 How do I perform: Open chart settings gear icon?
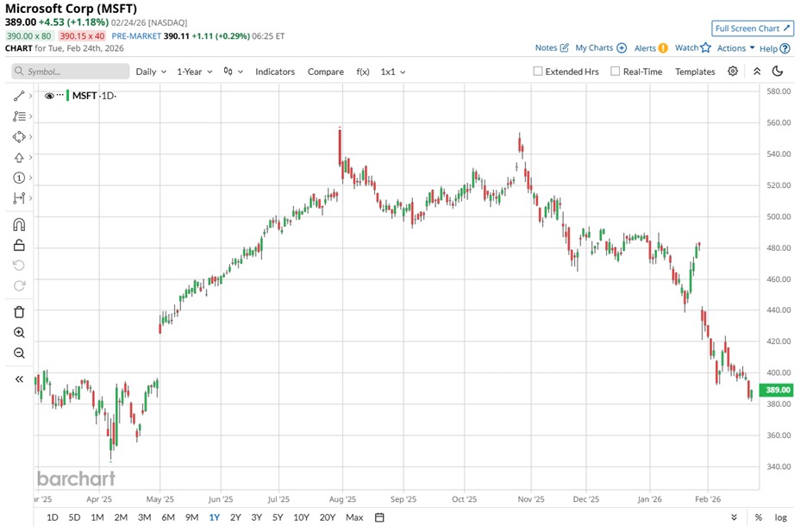(733, 72)
